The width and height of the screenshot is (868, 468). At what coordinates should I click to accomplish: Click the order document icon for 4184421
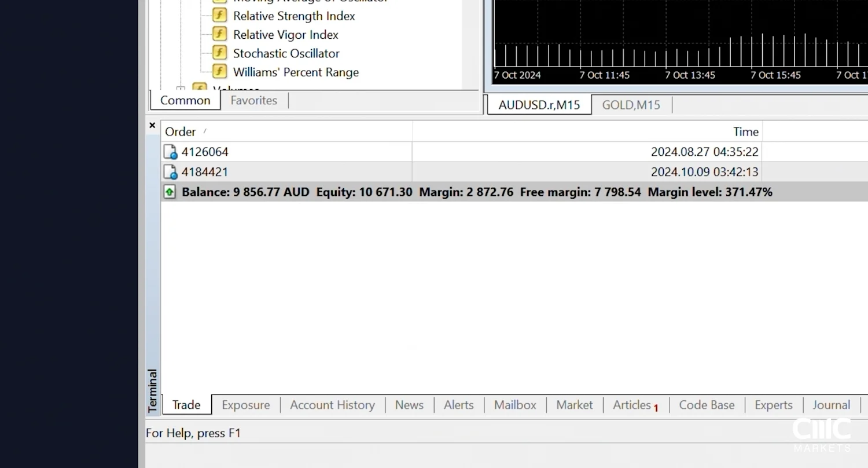[x=170, y=171]
